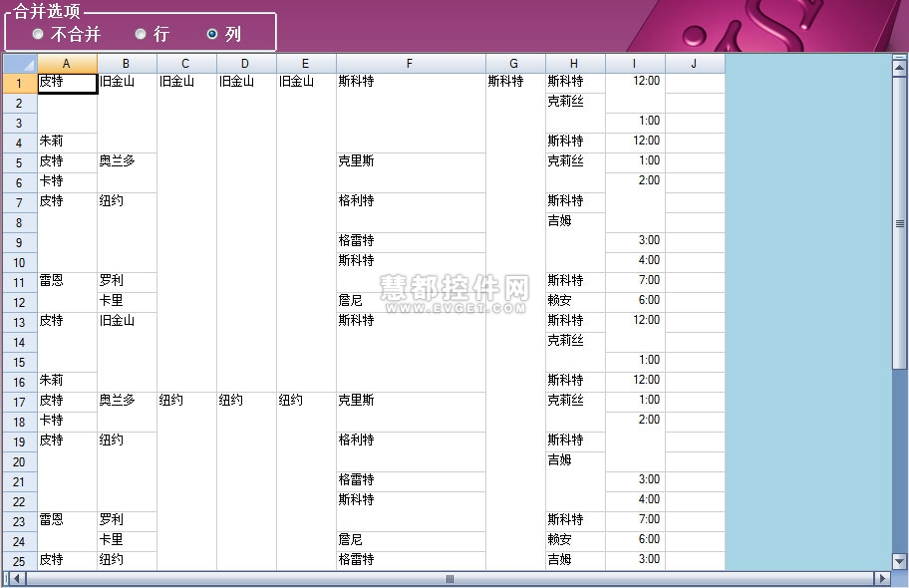Click cell 朱莉 in row 4
The image size is (909, 588).
pyautogui.click(x=67, y=143)
